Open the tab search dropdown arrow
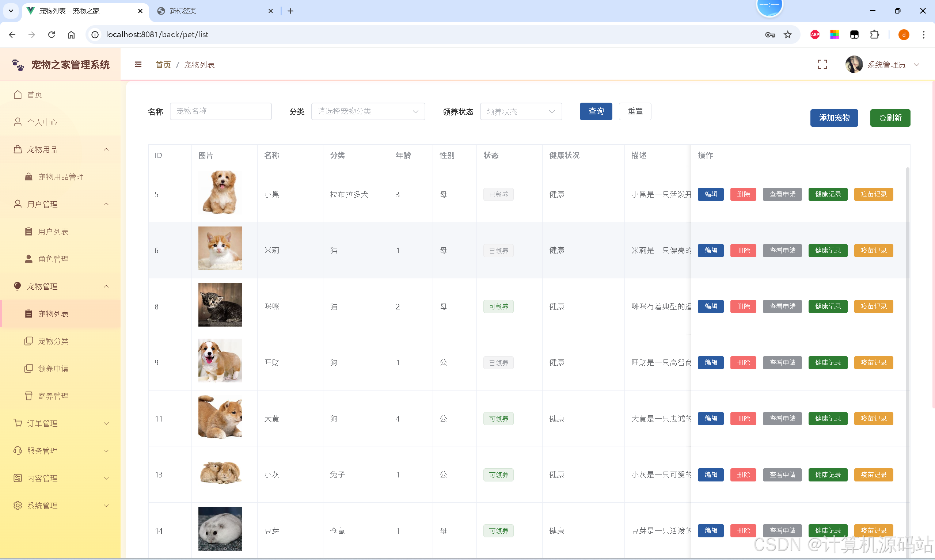The height and width of the screenshot is (560, 935). 11,11
